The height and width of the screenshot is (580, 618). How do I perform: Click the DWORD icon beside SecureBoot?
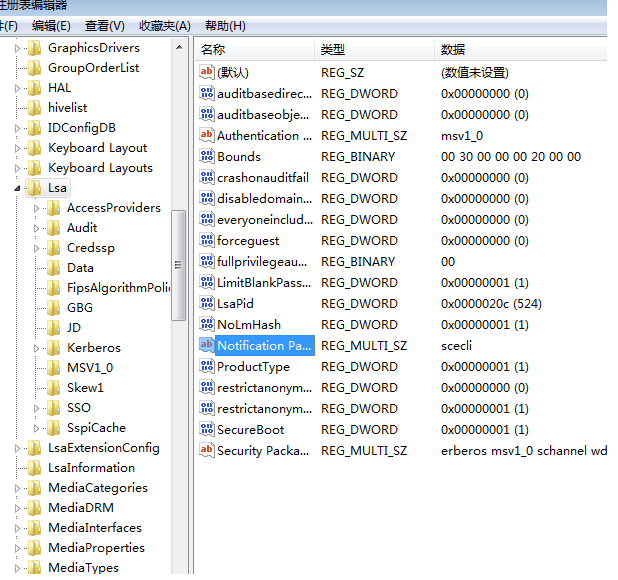tap(207, 429)
